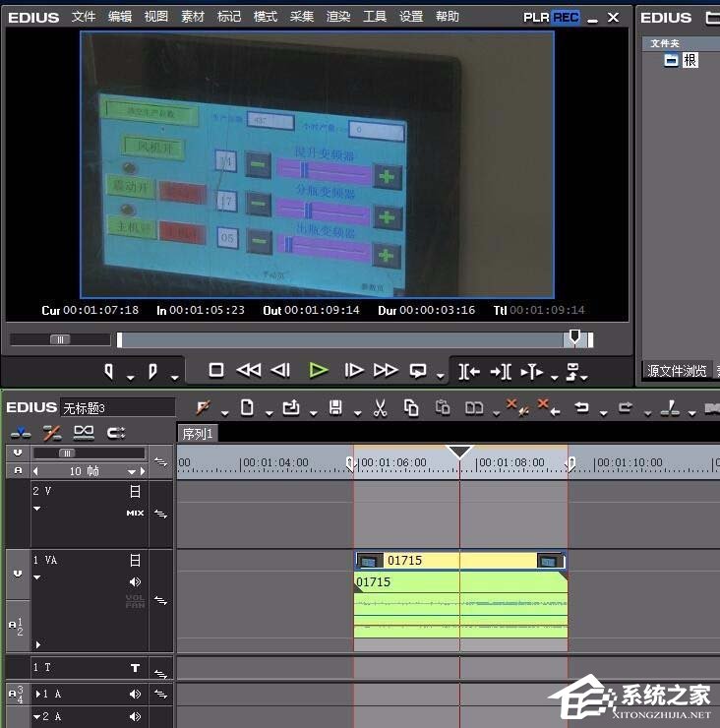Image resolution: width=720 pixels, height=728 pixels.
Task: Open dropdown next to Set In icon
Action: pos(131,378)
